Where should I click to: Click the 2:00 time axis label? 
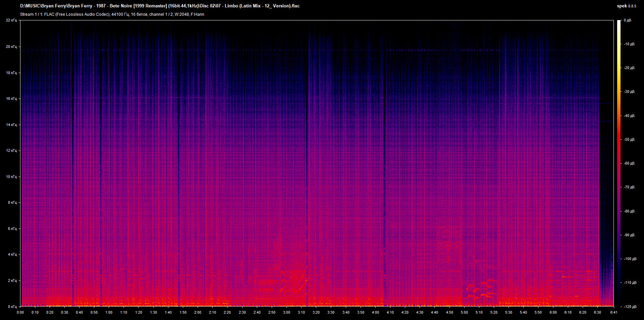(198, 313)
